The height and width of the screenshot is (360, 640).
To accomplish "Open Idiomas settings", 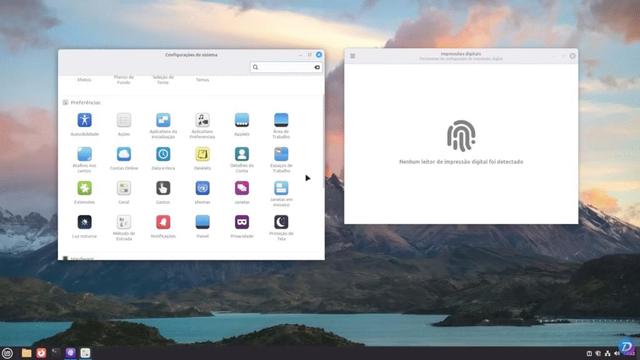I will coord(202,193).
